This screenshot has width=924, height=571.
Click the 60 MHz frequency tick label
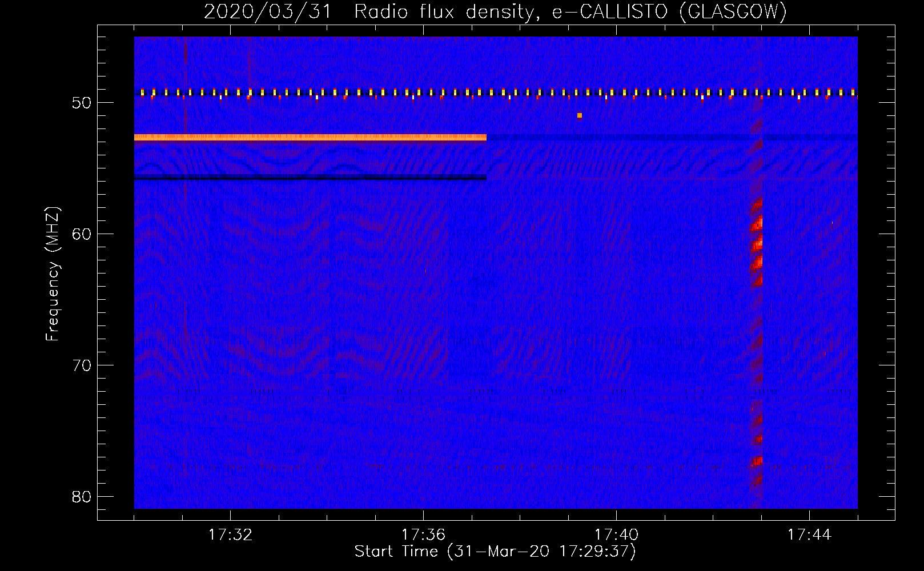82,234
